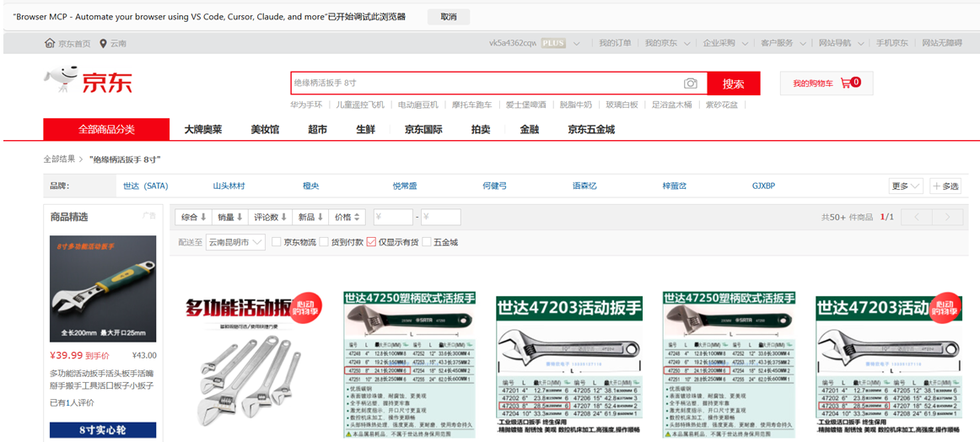This screenshot has height=442, width=980.
Task: Click the location pin beside 云南
Action: (x=103, y=43)
